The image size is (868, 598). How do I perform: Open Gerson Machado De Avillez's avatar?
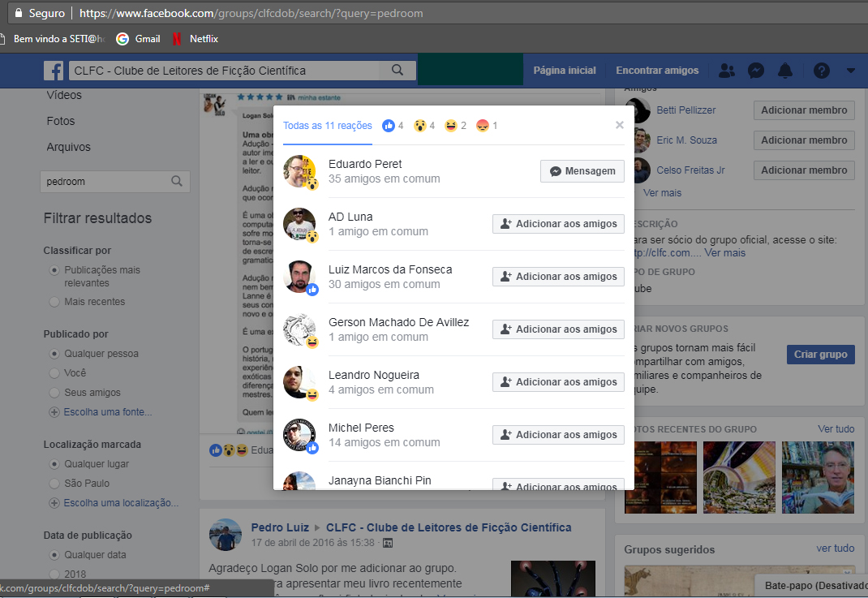pos(299,329)
